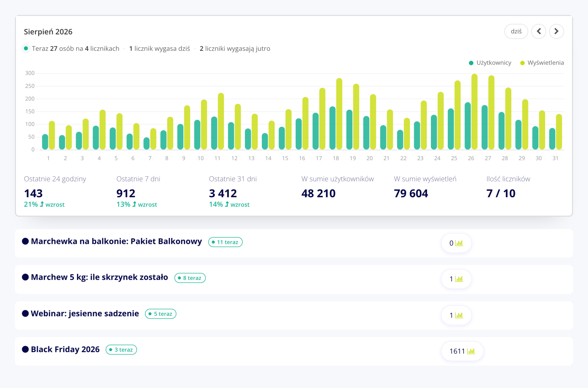588x388 pixels.
Task: Click the 8 teraz live badge
Action: coord(190,278)
